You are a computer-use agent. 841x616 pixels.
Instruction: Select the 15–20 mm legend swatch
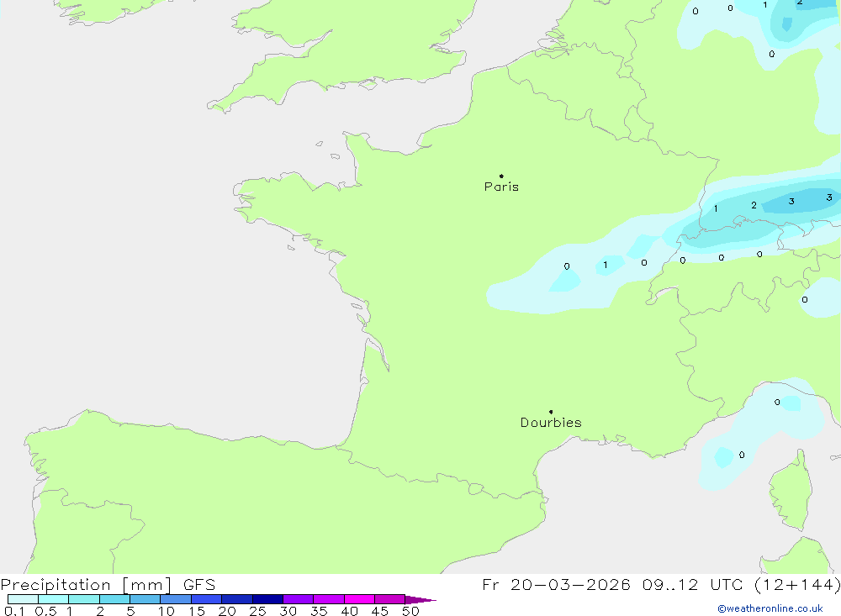[207, 599]
